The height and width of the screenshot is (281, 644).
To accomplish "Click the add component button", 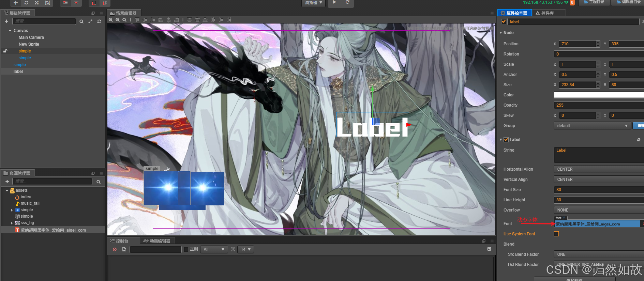I will [574, 279].
